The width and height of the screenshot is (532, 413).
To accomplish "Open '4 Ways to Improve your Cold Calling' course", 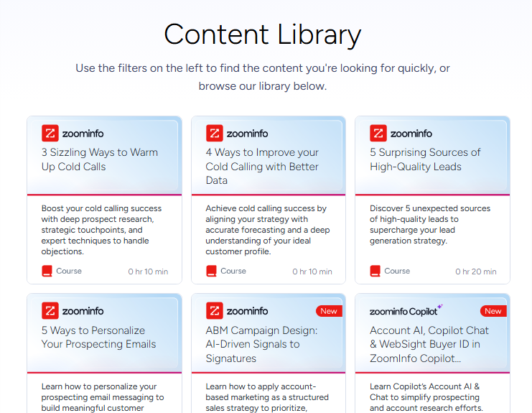I will click(x=262, y=167).
